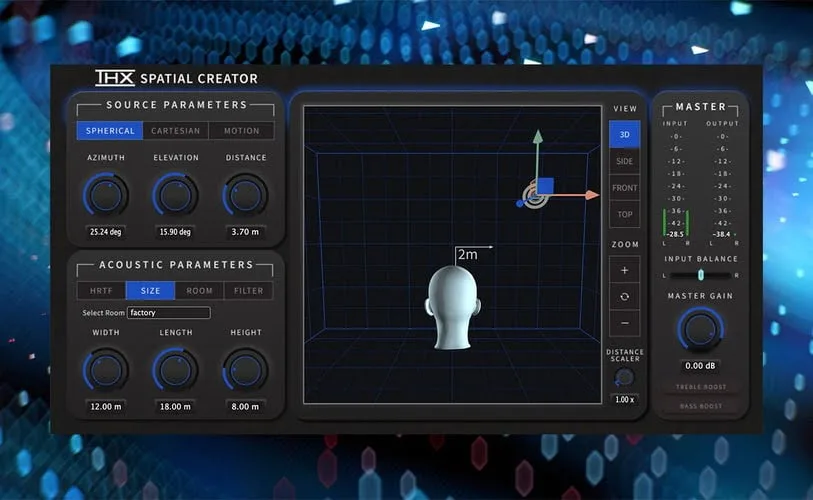Switch to the Room tab
Viewport: 813px width, 500px height.
pos(199,290)
